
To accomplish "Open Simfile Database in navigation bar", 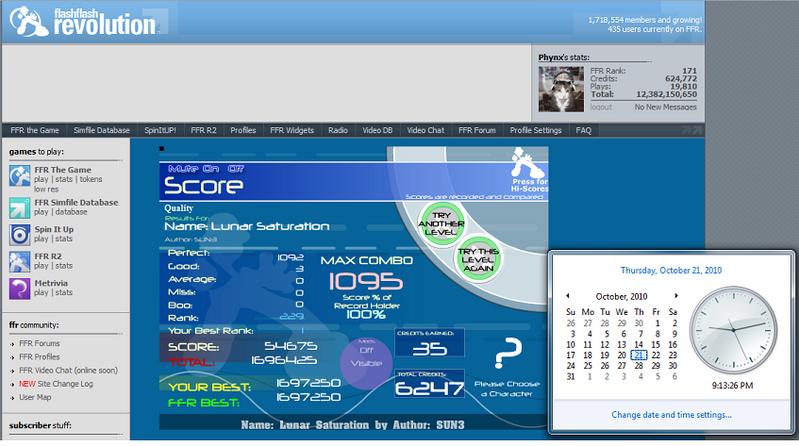I will pos(101,130).
